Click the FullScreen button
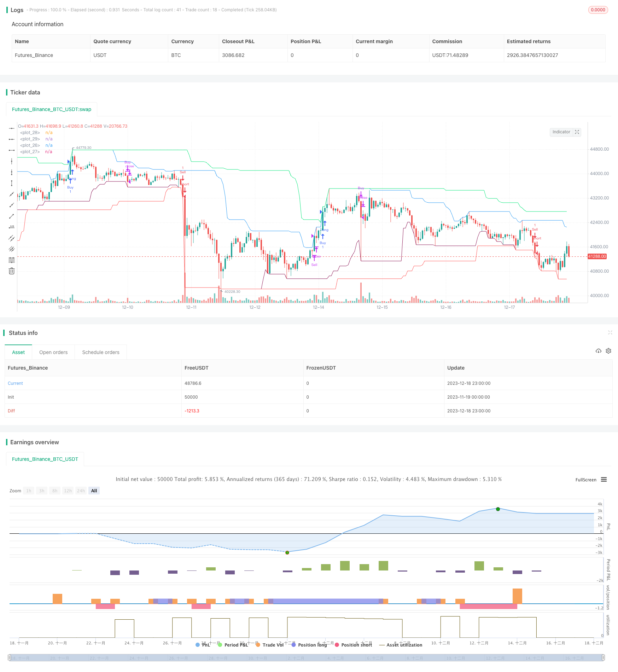 click(x=586, y=480)
